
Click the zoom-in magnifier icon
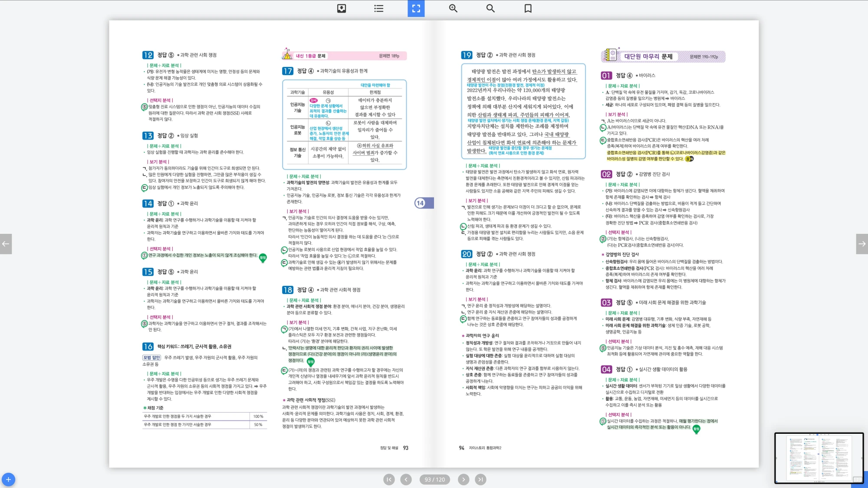click(453, 8)
